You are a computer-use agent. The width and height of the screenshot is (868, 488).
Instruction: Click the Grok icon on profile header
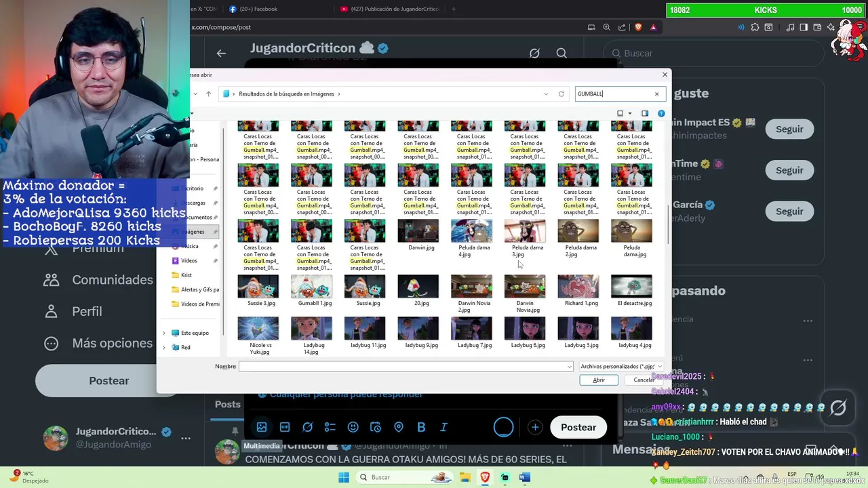pyautogui.click(x=534, y=53)
